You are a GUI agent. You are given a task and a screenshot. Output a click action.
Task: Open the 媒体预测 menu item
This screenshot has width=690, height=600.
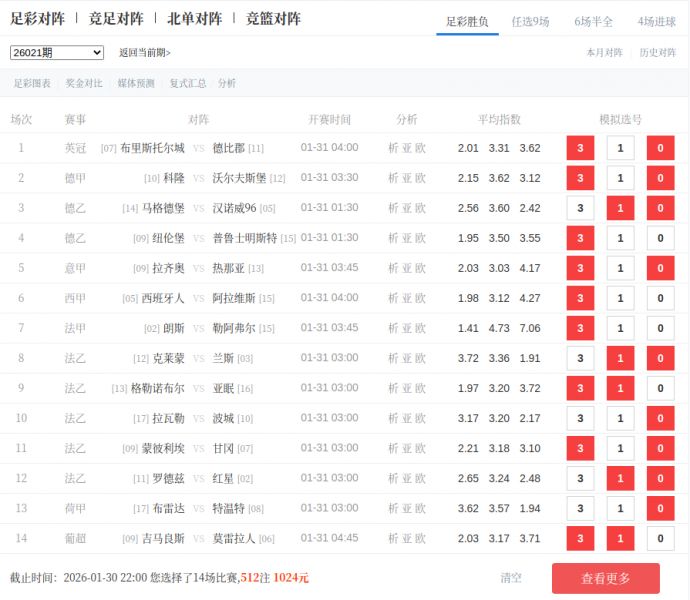click(136, 84)
